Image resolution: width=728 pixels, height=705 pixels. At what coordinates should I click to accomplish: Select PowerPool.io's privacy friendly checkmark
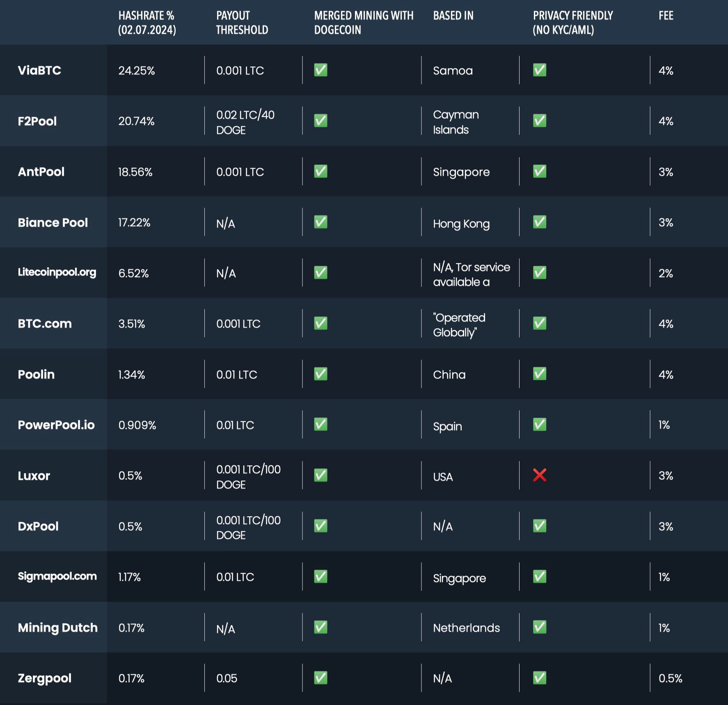pyautogui.click(x=540, y=424)
